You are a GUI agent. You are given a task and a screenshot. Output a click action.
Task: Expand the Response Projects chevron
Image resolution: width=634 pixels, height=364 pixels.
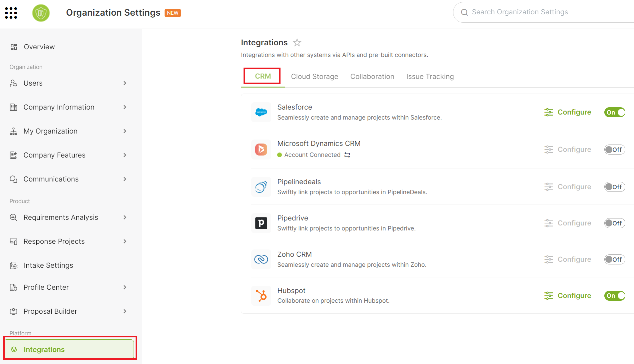125,241
